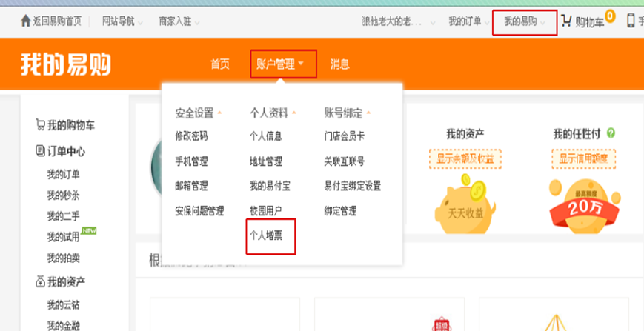Open 订单中心 in the sidebar

pyautogui.click(x=66, y=151)
